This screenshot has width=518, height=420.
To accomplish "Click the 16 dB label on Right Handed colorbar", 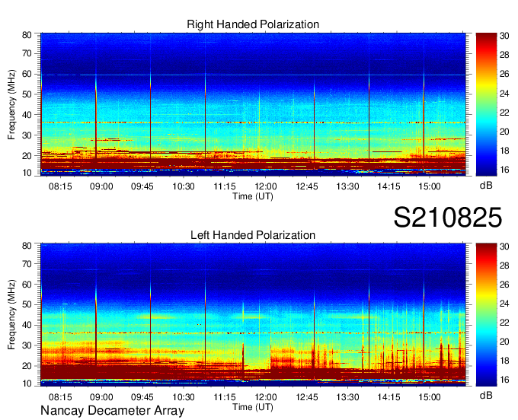I will pyautogui.click(x=504, y=170).
